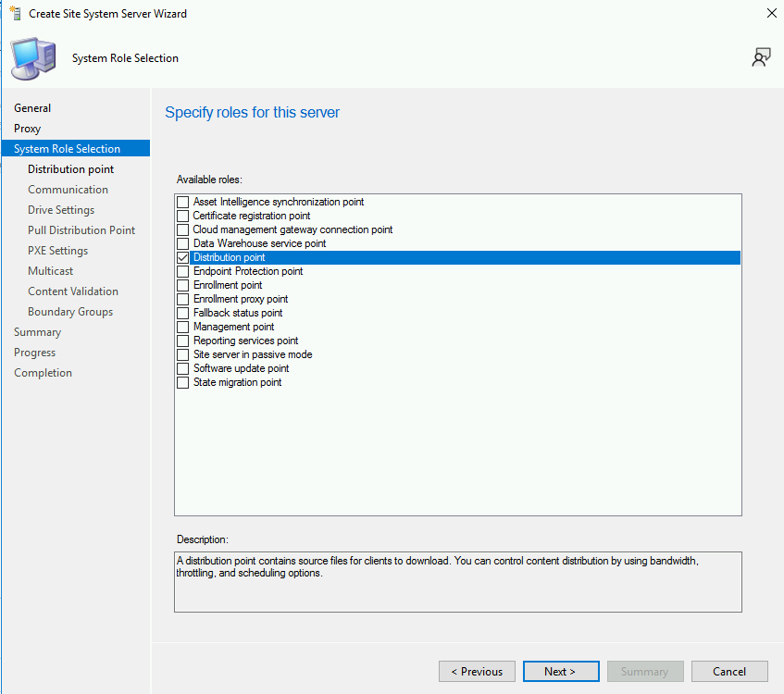Viewport: 784px width, 694px height.
Task: Open the Boundary Groups step
Action: [70, 312]
